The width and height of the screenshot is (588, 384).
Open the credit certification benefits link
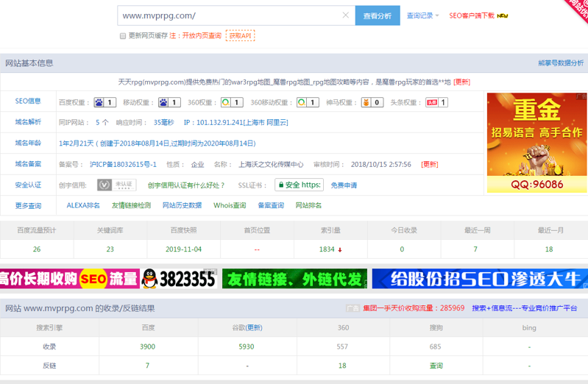[186, 185]
